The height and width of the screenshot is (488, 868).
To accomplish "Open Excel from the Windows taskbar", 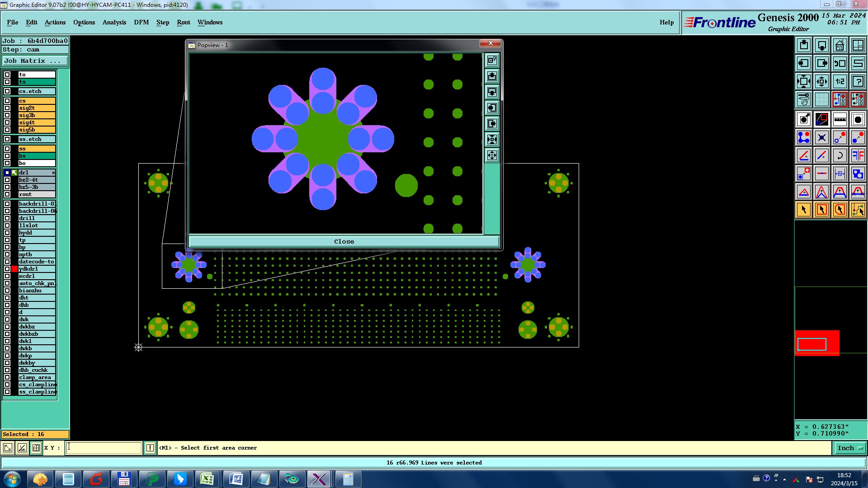I will point(208,479).
